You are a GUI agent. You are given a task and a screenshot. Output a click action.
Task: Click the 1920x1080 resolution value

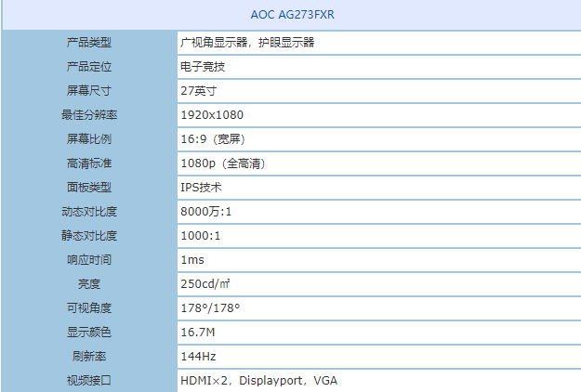coord(212,115)
